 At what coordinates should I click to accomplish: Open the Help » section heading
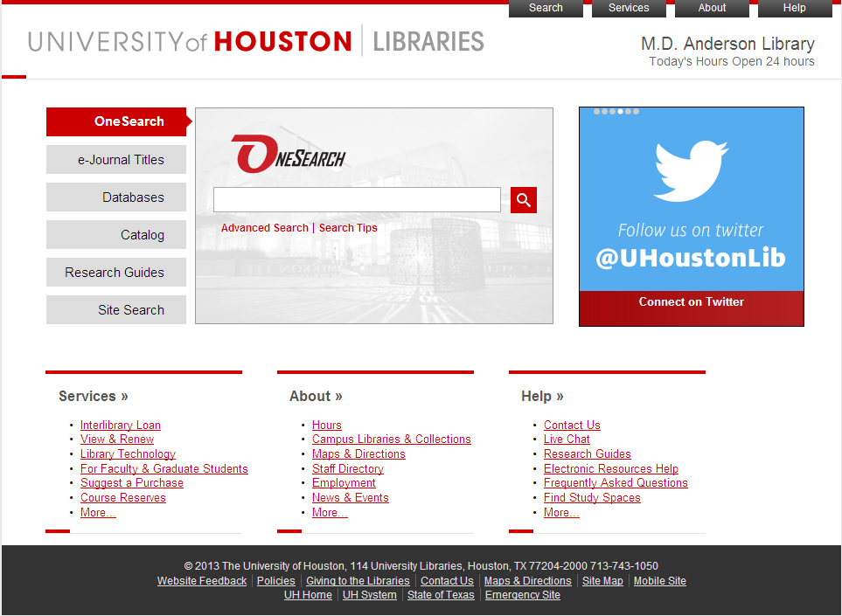(x=542, y=396)
